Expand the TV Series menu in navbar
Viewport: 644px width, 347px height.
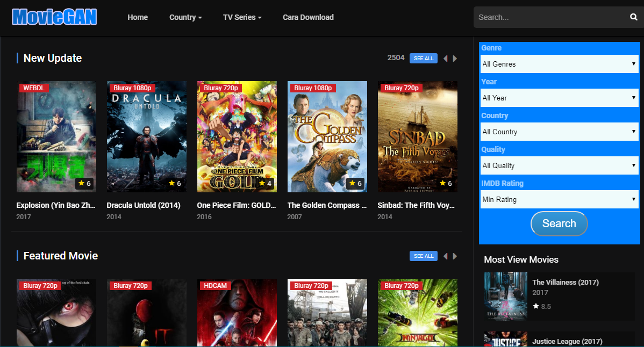pos(242,17)
